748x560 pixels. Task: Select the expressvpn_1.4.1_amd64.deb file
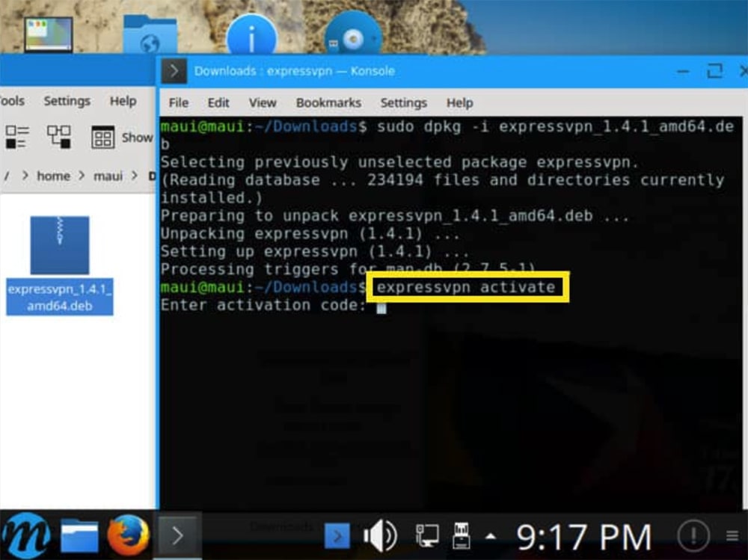(60, 265)
